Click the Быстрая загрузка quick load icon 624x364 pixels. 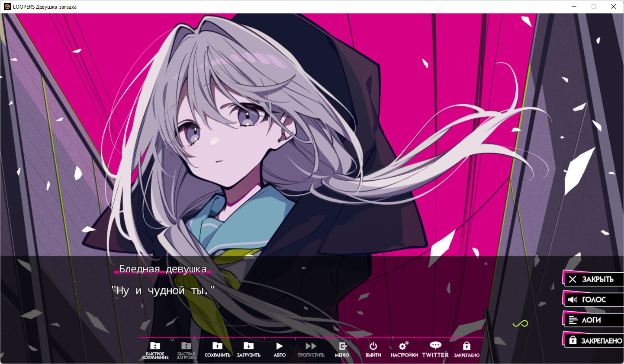[x=186, y=351]
